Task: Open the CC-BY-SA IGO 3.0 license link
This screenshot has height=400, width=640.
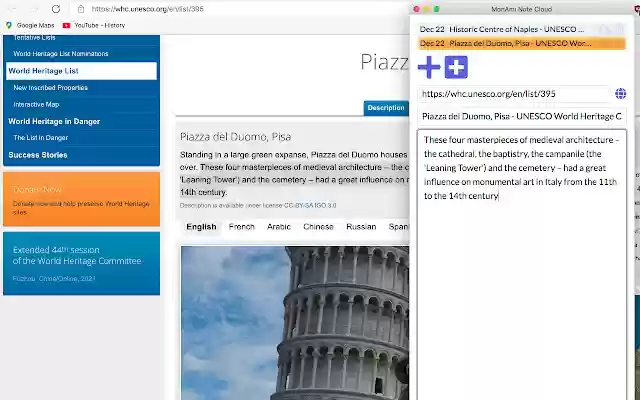Action: [x=310, y=206]
